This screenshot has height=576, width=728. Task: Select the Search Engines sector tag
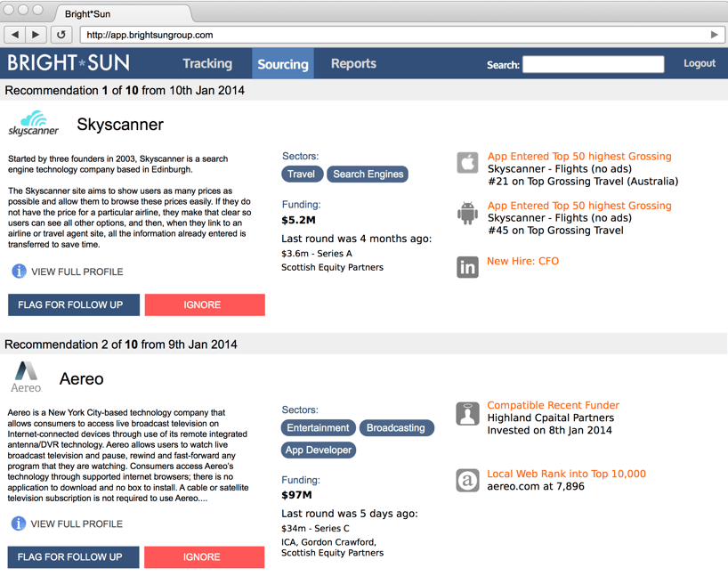pyautogui.click(x=368, y=174)
